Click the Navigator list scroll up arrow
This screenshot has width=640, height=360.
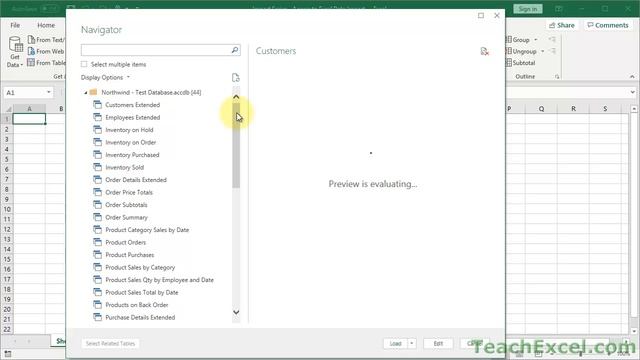(x=236, y=97)
